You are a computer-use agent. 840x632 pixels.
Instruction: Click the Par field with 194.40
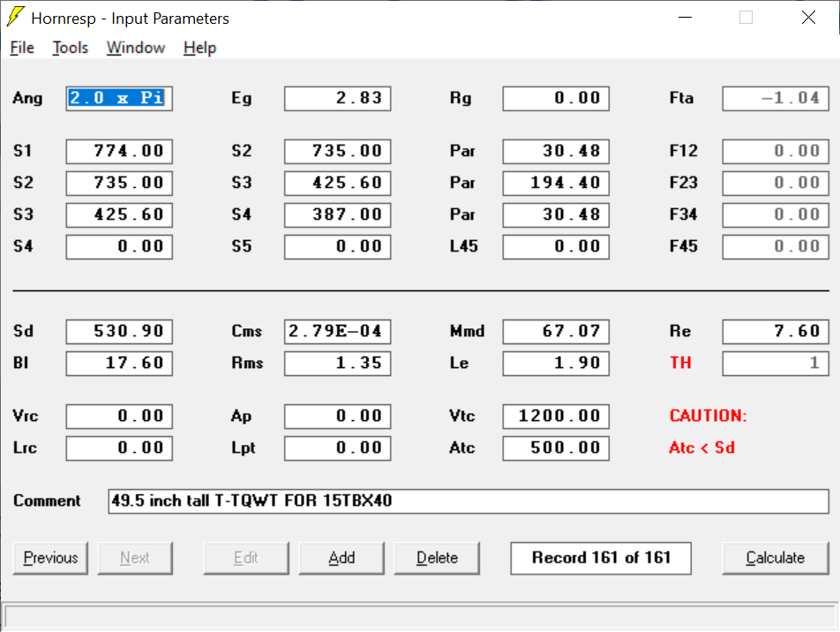[556, 183]
